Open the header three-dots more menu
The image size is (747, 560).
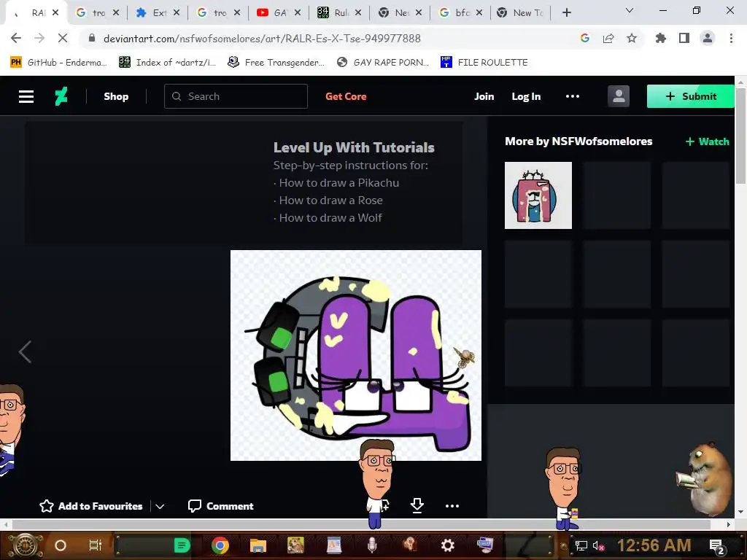573,96
